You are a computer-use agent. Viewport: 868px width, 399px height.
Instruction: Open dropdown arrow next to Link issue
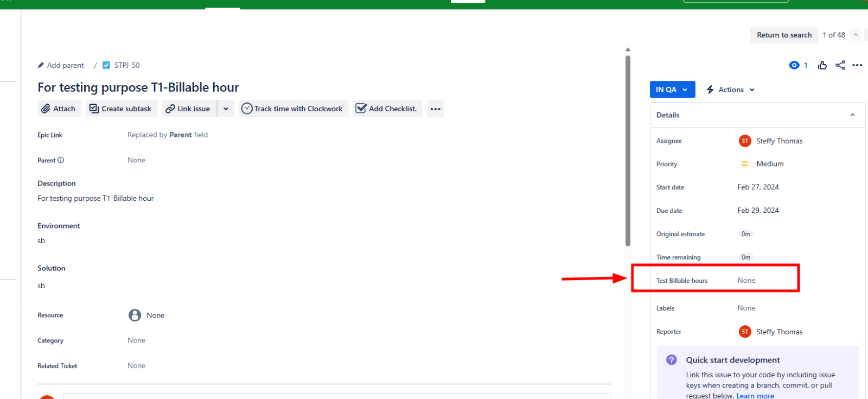pyautogui.click(x=226, y=109)
